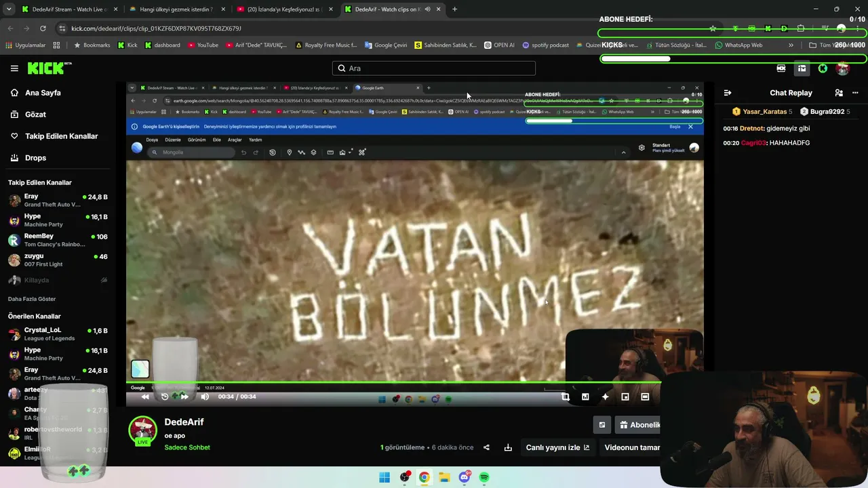Open the WhatsApp Web bookmark
The height and width of the screenshot is (488, 868).
click(738, 45)
